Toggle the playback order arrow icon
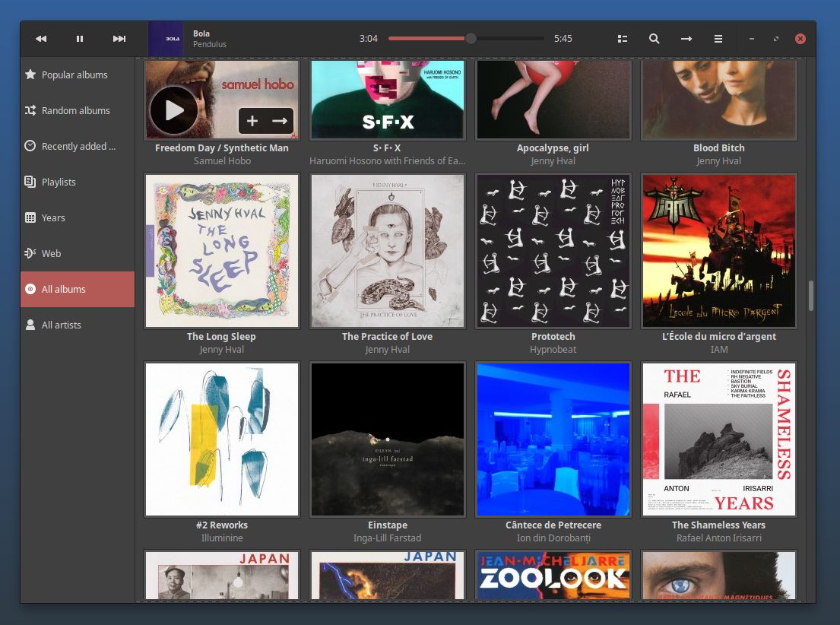This screenshot has width=840, height=625. point(686,39)
